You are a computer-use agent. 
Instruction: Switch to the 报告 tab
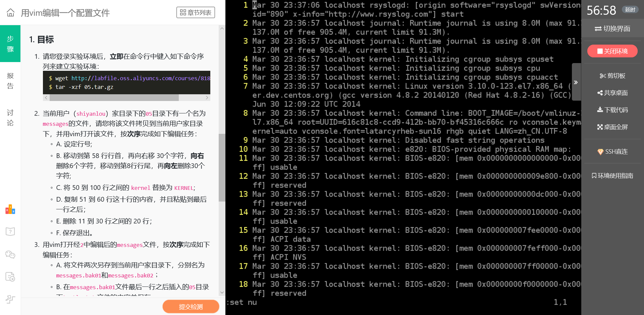coord(10,81)
